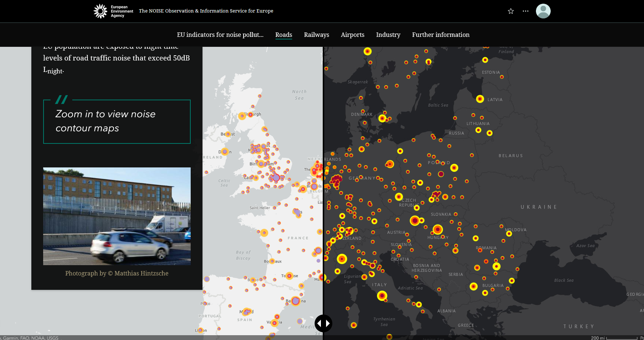Click the European Environment Agency logo
This screenshot has width=644, height=340.
click(113, 11)
